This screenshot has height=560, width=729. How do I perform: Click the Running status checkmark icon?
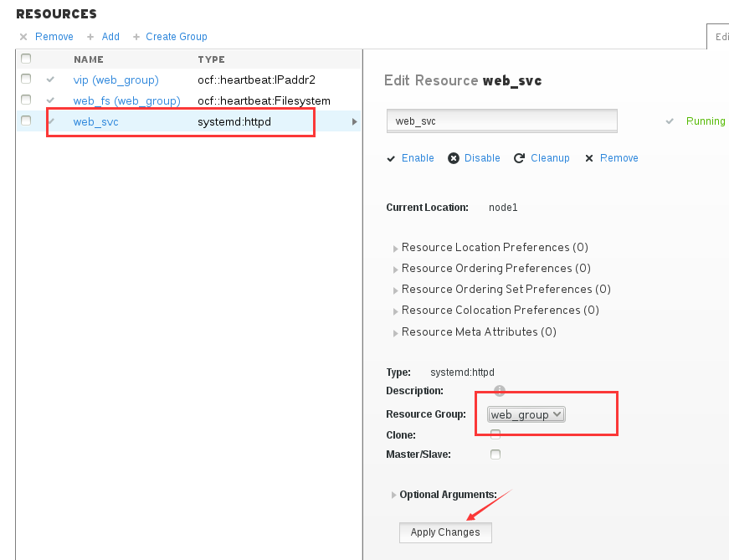[x=670, y=121]
